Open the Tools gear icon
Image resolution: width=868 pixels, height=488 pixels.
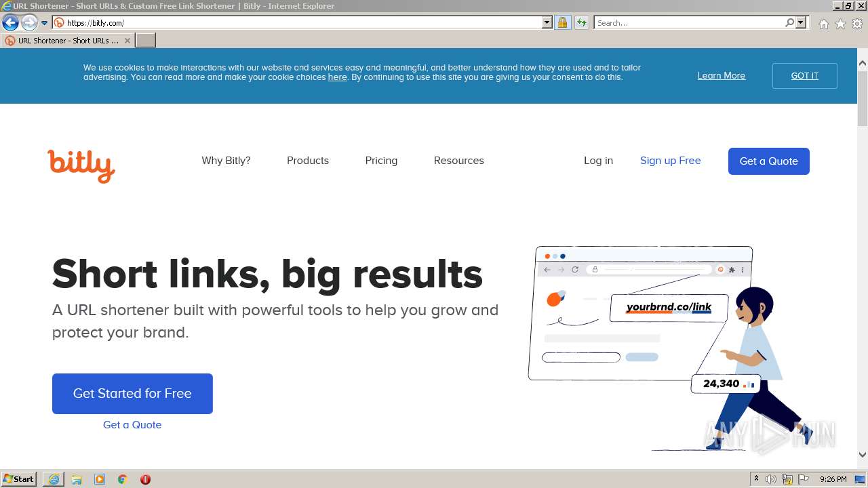[x=857, y=24]
